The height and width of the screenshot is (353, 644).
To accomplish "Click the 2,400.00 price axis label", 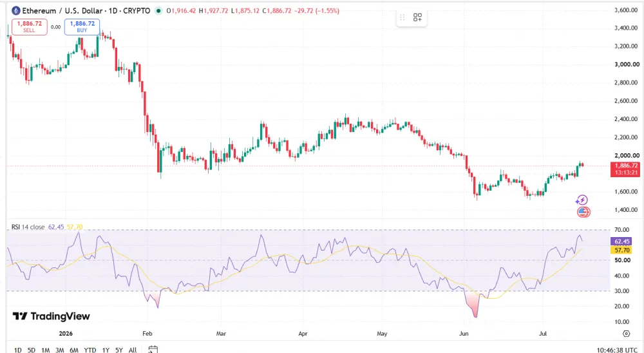I will click(626, 119).
